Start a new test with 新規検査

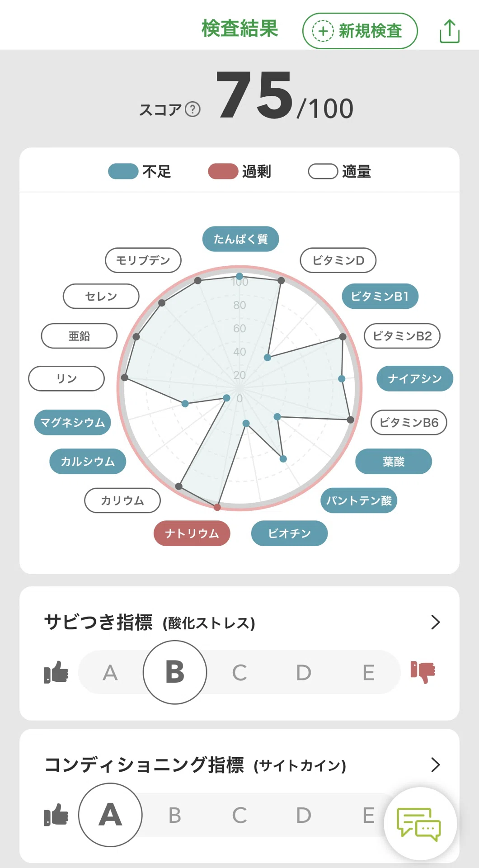(360, 31)
